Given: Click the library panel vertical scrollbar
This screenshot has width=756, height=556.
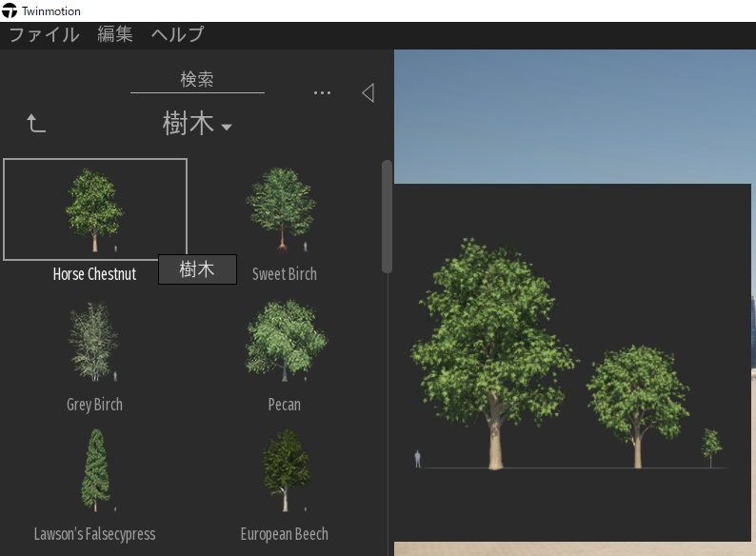Looking at the screenshot, I should coord(387,217).
